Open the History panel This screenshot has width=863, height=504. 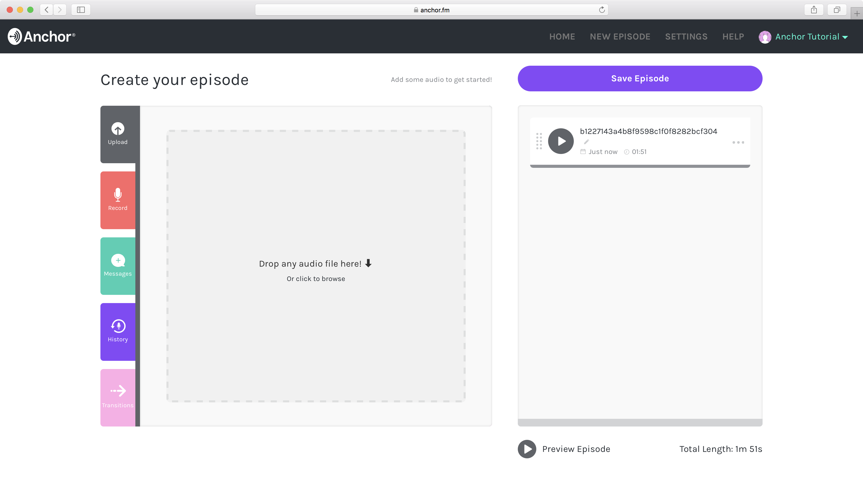coord(118,332)
